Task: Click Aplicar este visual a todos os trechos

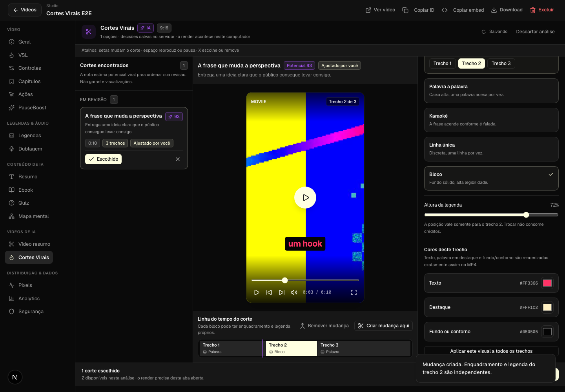Action: click(x=491, y=351)
